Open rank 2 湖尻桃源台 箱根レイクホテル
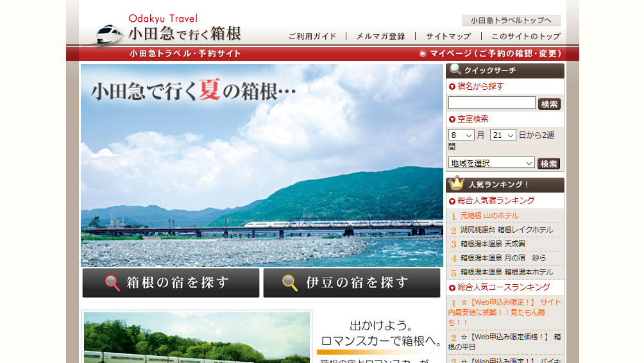This screenshot has width=644, height=363. tap(506, 230)
